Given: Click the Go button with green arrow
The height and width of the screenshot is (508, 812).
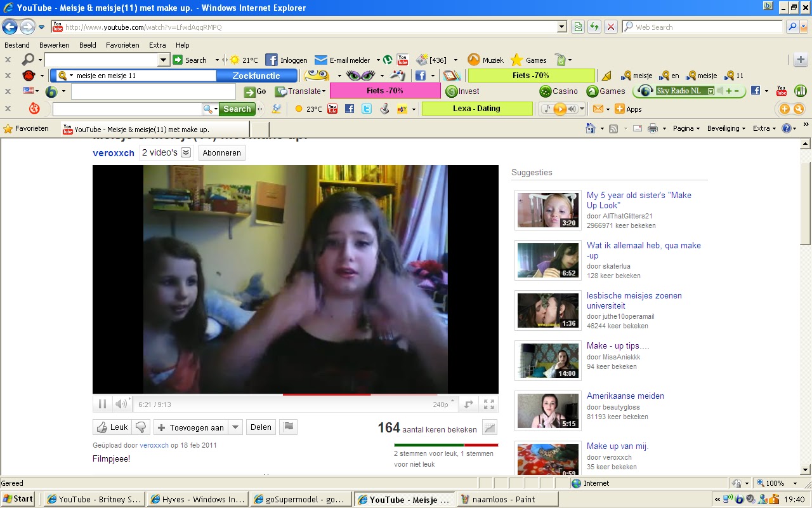Looking at the screenshot, I should [x=255, y=91].
